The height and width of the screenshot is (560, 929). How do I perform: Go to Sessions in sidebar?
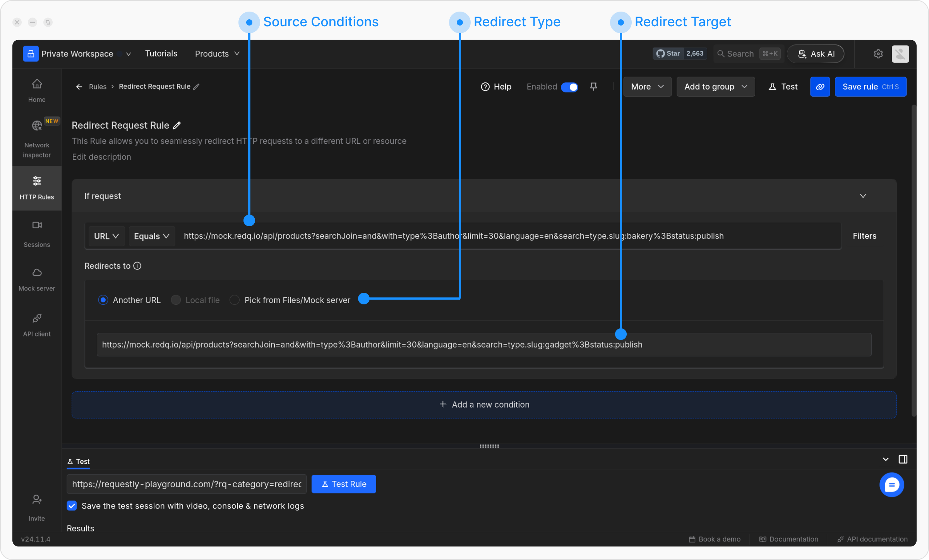click(37, 234)
